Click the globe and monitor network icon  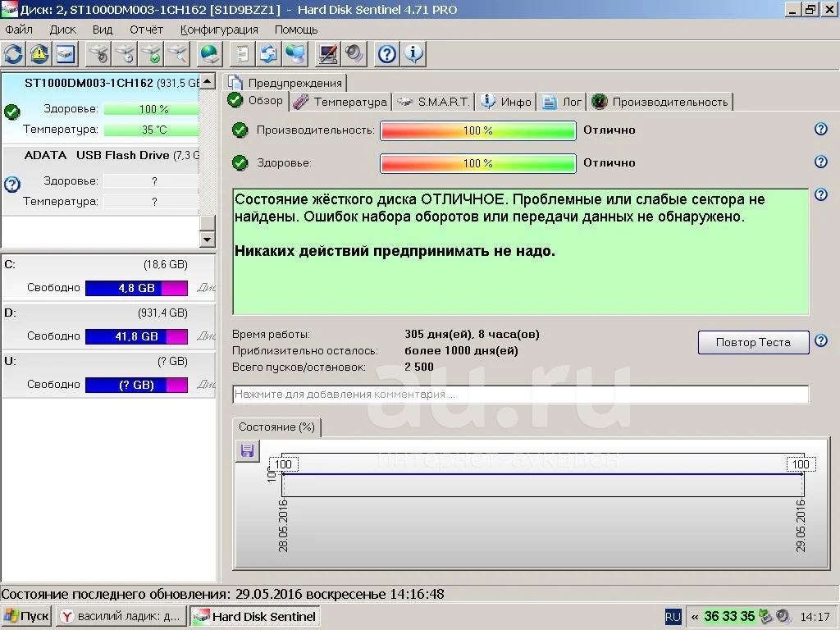tap(295, 54)
